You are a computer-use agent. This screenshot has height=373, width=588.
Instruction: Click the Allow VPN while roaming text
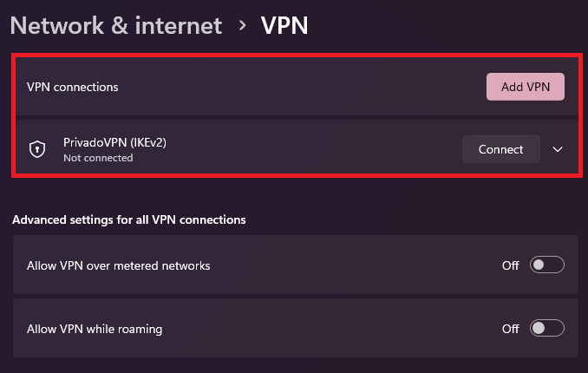[95, 329]
